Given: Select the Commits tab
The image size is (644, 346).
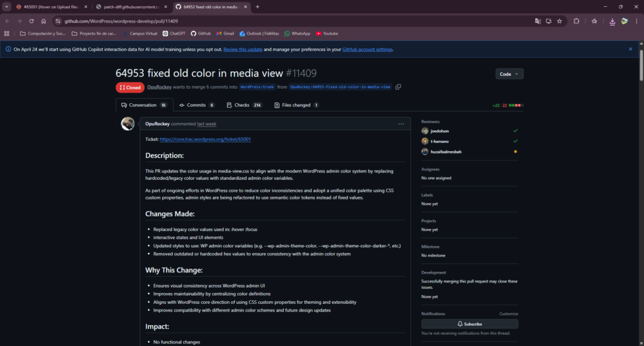Looking at the screenshot, I should tap(197, 105).
